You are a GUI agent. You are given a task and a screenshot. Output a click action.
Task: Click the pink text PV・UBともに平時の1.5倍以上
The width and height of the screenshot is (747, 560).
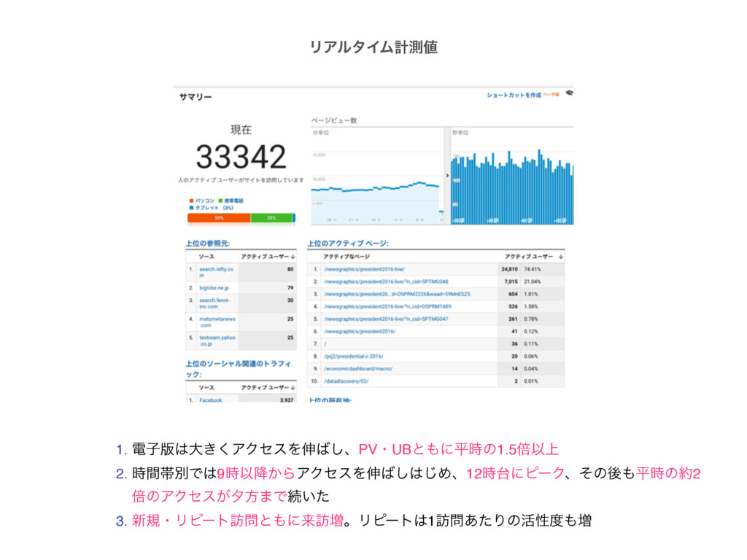pos(458,449)
